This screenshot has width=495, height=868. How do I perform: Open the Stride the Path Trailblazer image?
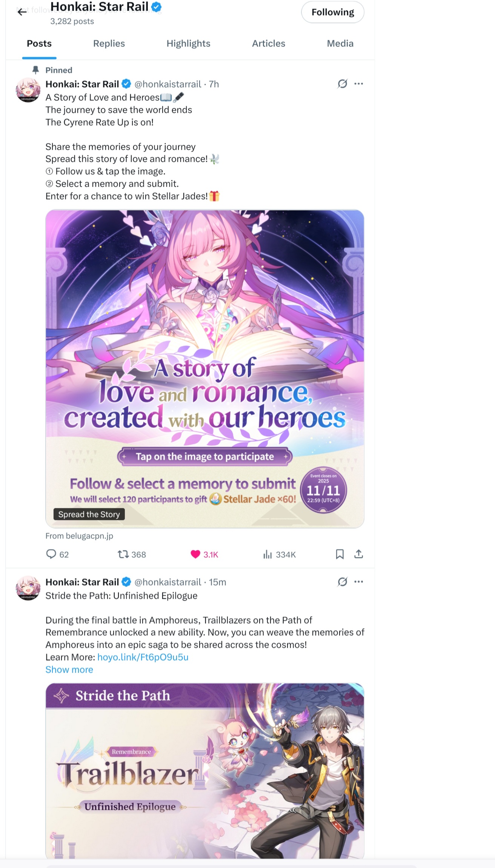205,771
